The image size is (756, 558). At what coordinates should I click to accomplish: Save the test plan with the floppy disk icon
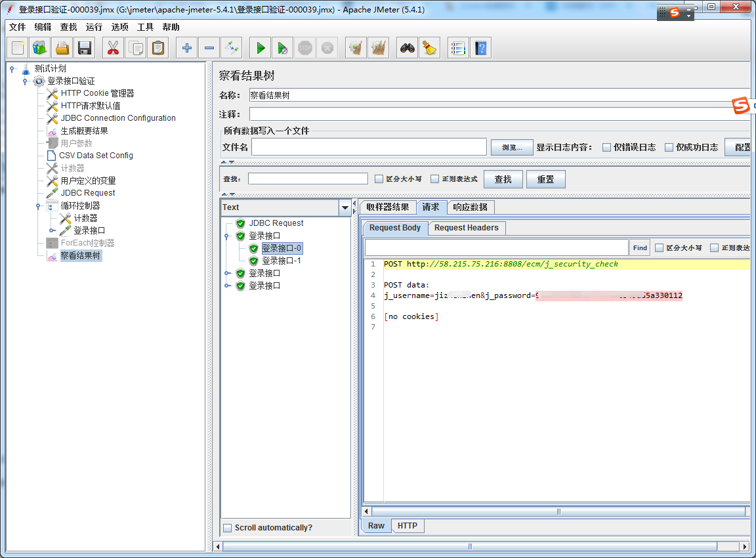[x=85, y=48]
